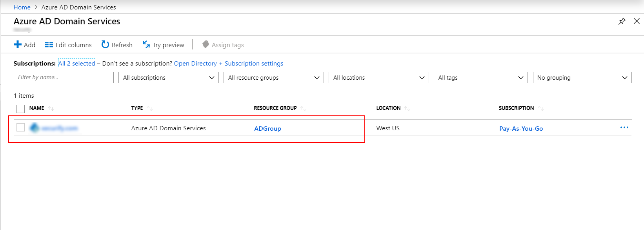Refresh the Domain Services list

[x=117, y=45]
